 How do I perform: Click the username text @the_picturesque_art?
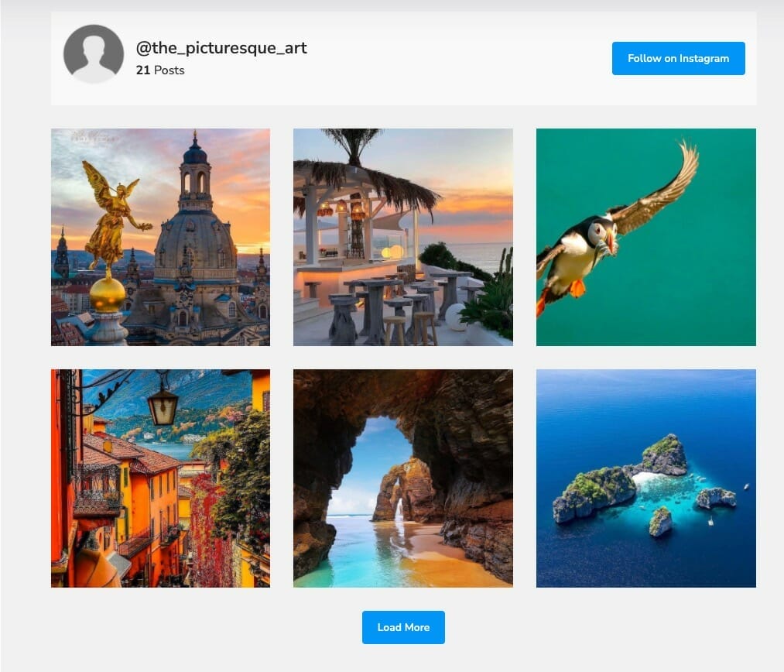[x=221, y=47]
